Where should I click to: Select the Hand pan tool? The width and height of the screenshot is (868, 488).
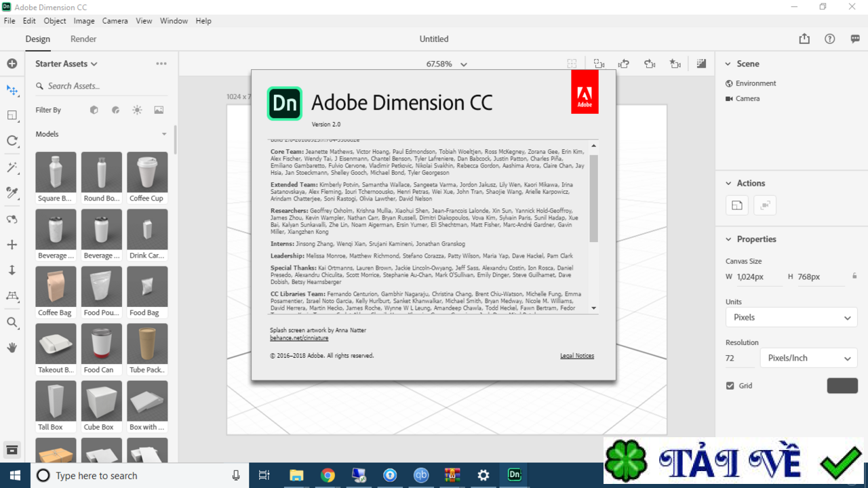(x=12, y=348)
